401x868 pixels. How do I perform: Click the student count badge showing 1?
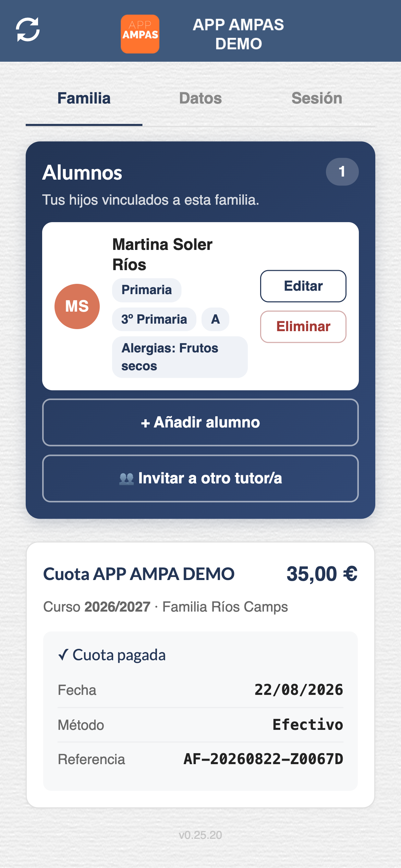click(342, 171)
